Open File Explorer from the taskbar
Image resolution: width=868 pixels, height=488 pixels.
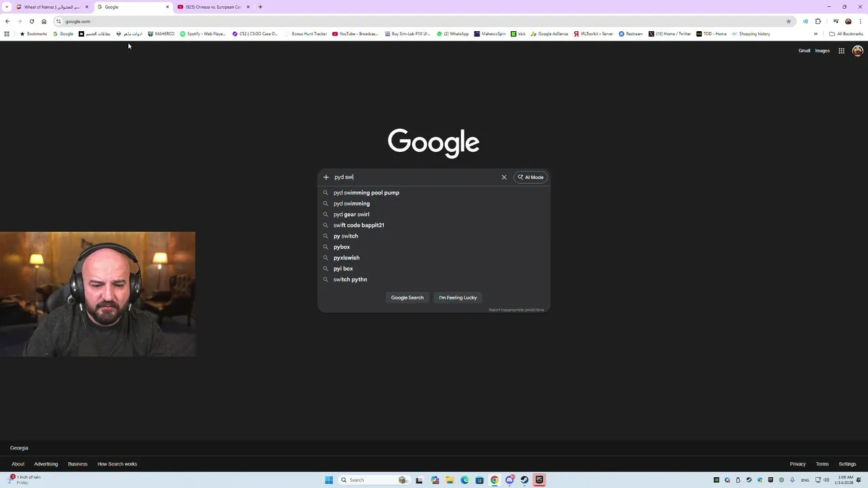(x=450, y=480)
